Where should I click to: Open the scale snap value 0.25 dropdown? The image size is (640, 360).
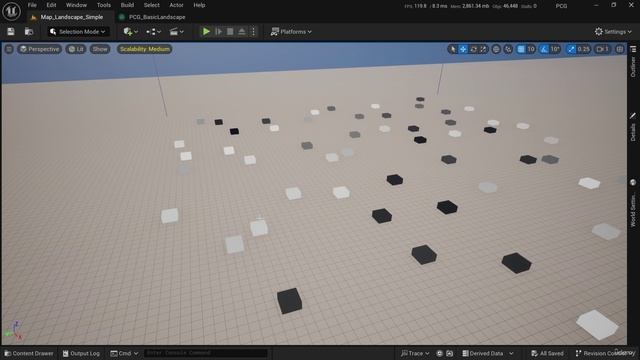coord(584,49)
